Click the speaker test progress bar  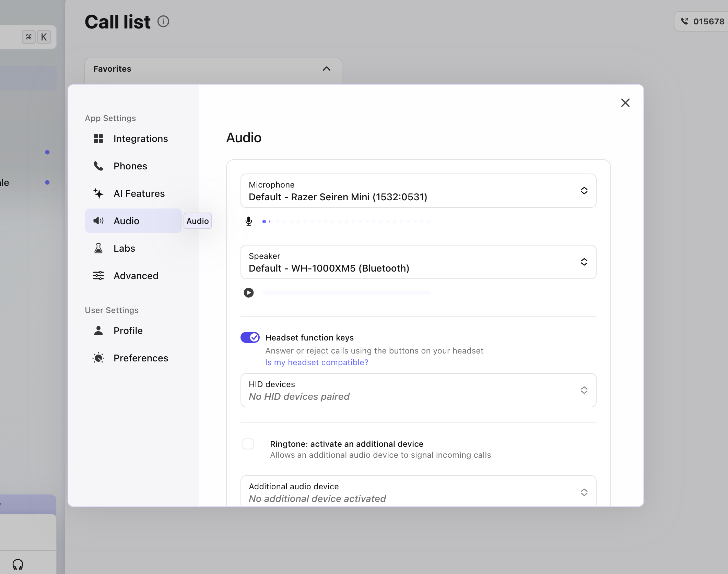click(346, 293)
